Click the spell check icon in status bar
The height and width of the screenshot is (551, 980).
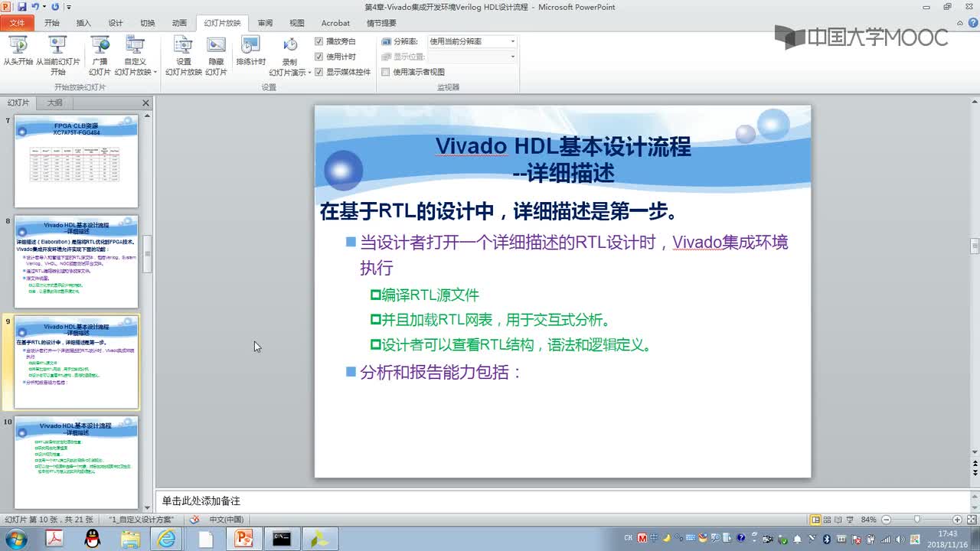pos(194,520)
